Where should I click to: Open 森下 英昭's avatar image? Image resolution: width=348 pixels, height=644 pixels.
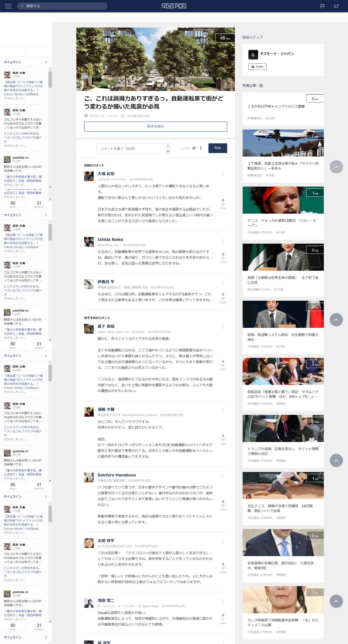pos(89,329)
